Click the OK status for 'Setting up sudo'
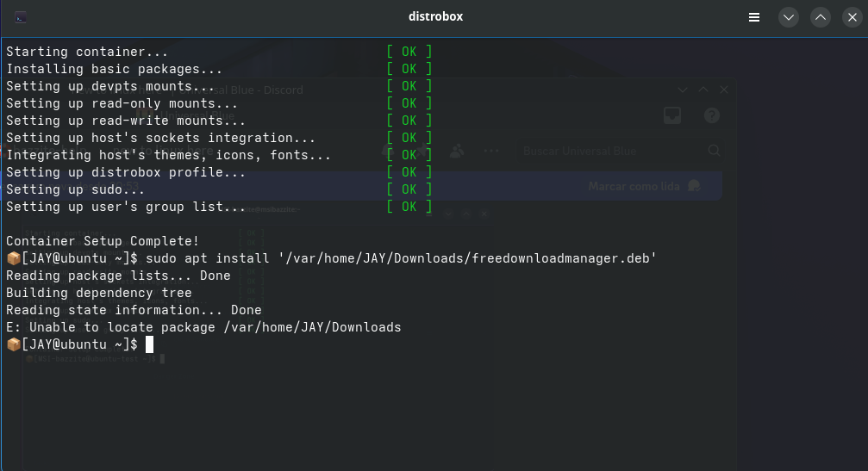 [x=409, y=189]
